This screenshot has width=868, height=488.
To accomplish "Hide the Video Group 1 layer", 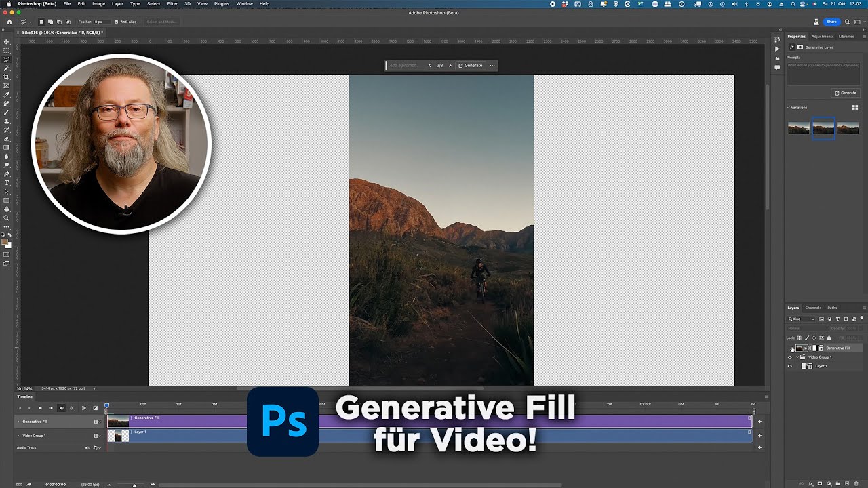I will pos(790,357).
